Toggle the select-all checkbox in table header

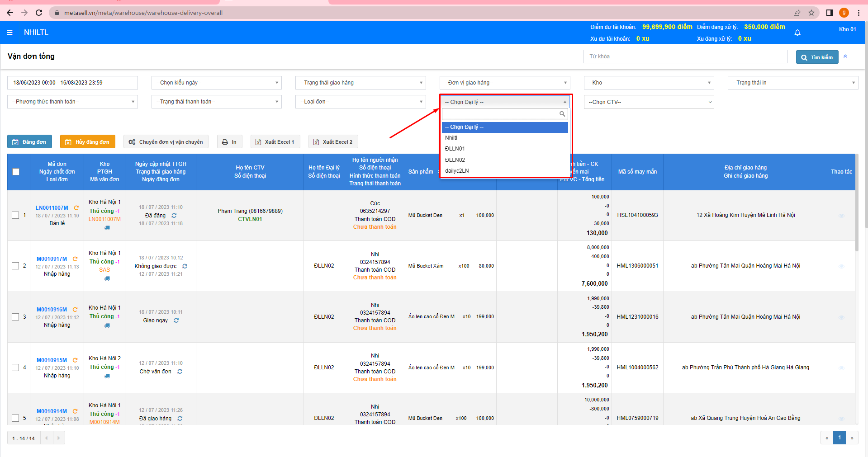(16, 172)
